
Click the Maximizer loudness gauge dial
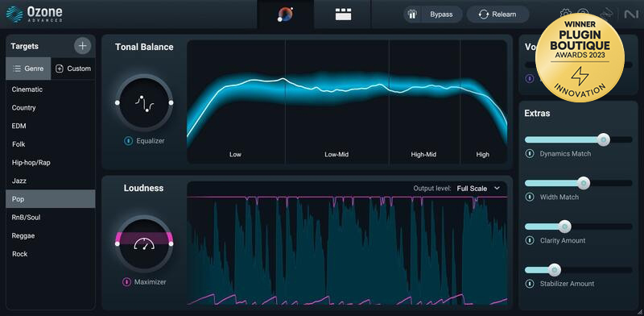click(144, 243)
